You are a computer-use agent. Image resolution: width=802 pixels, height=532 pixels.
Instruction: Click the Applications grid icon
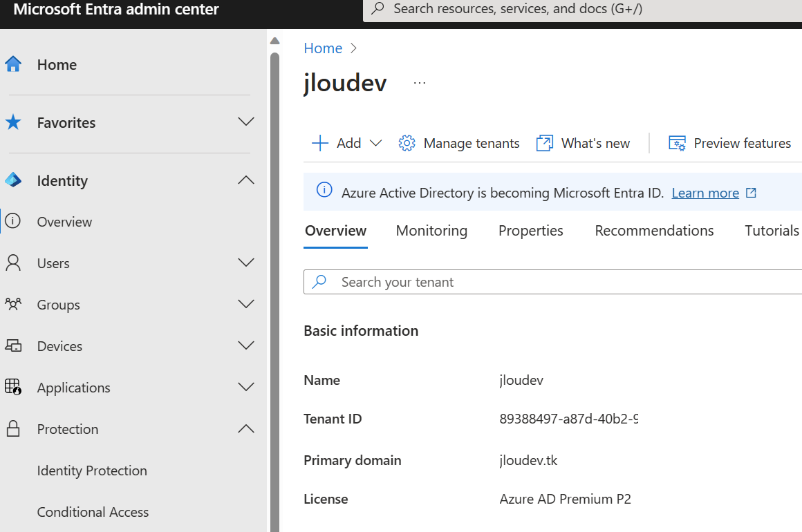pyautogui.click(x=12, y=387)
